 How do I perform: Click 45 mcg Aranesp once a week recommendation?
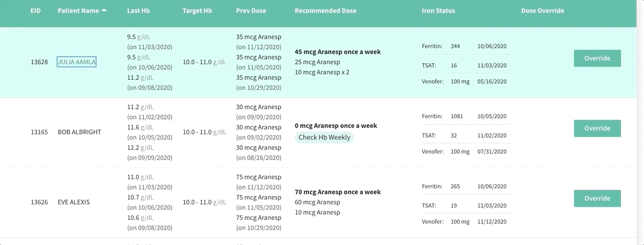pyautogui.click(x=337, y=52)
